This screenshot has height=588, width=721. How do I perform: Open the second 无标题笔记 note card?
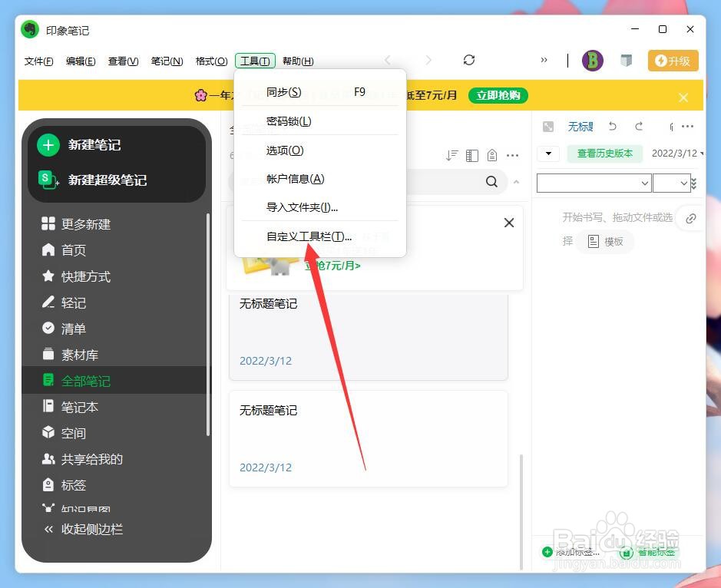point(369,438)
